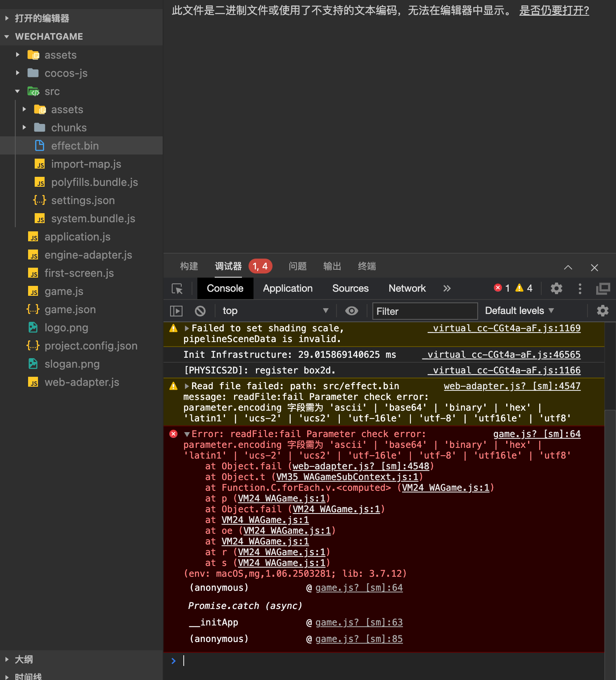Viewport: 616px width, 680px height.
Task: Switch to the Network tab
Action: coord(407,288)
